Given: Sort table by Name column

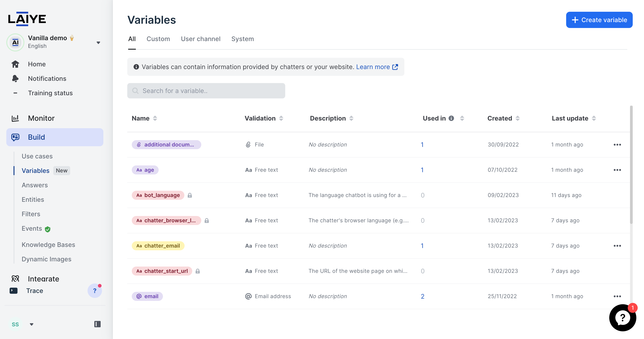Looking at the screenshot, I should [155, 118].
